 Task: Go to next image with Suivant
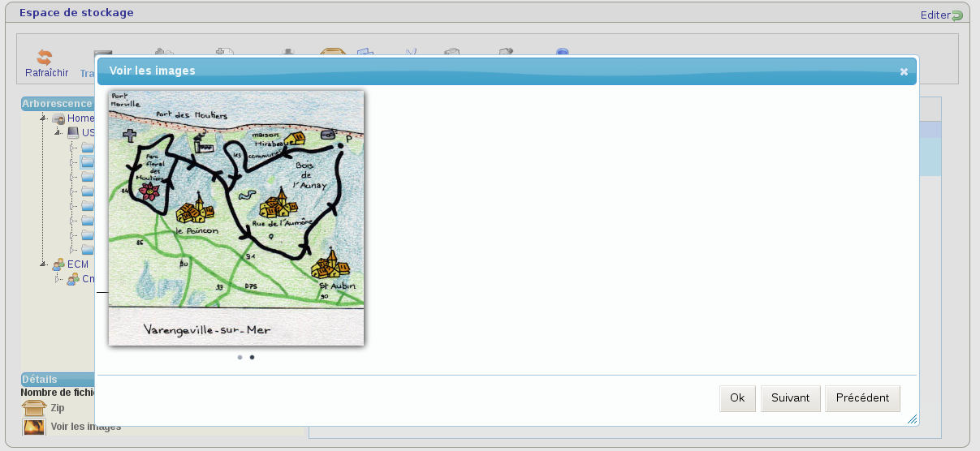tap(790, 398)
